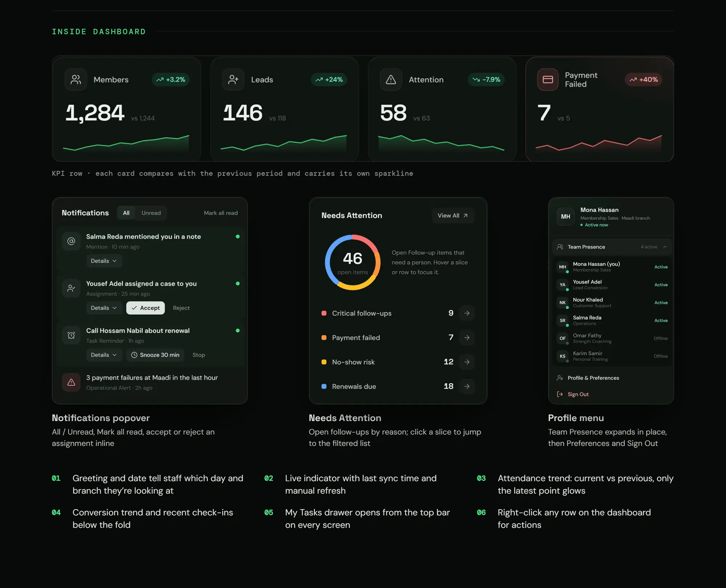Accept the assigned case
Image resolution: width=726 pixels, height=588 pixels.
click(x=146, y=308)
